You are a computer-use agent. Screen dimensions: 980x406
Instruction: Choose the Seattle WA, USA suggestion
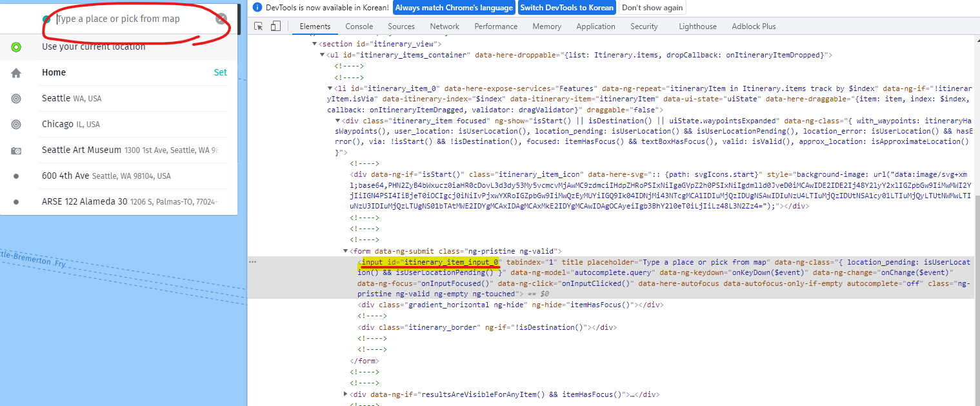click(x=72, y=98)
